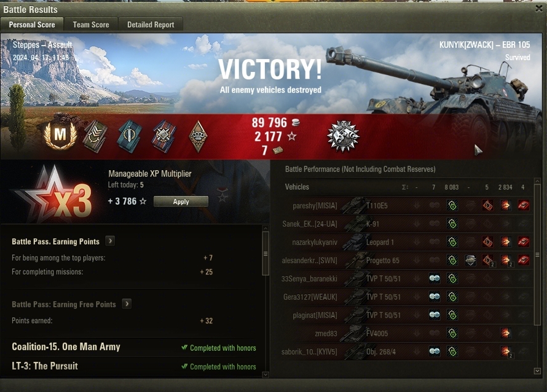Image resolution: width=547 pixels, height=392 pixels.
Task: Click the left panel scrollbar handle
Action: click(266, 253)
